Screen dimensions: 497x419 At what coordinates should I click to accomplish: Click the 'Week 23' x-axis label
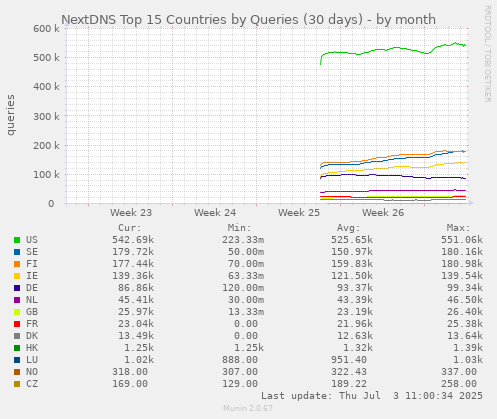coord(131,213)
